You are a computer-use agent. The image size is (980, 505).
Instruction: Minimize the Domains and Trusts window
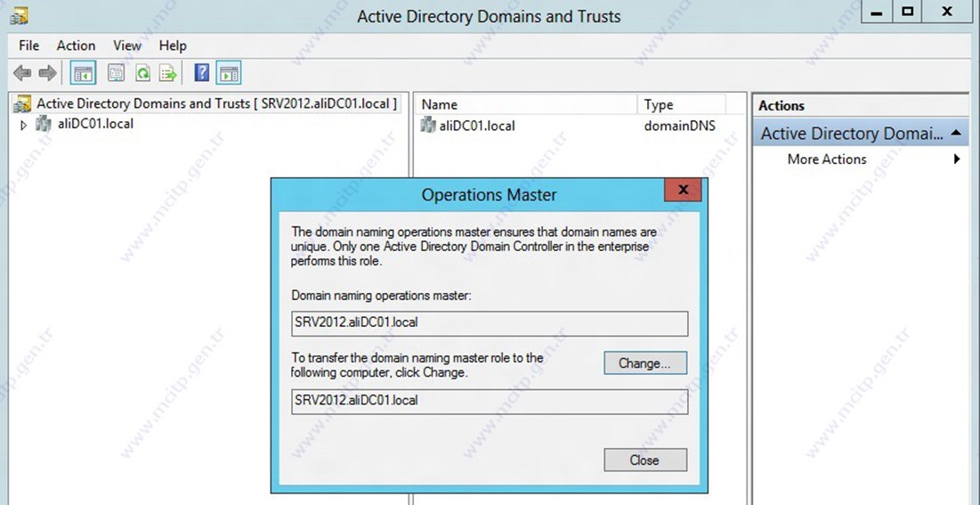[x=876, y=12]
